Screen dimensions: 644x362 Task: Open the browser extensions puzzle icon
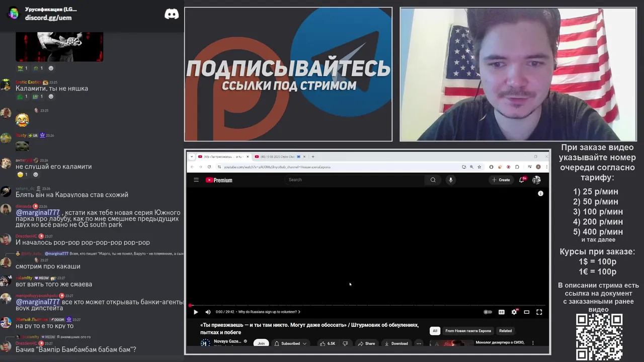click(517, 167)
